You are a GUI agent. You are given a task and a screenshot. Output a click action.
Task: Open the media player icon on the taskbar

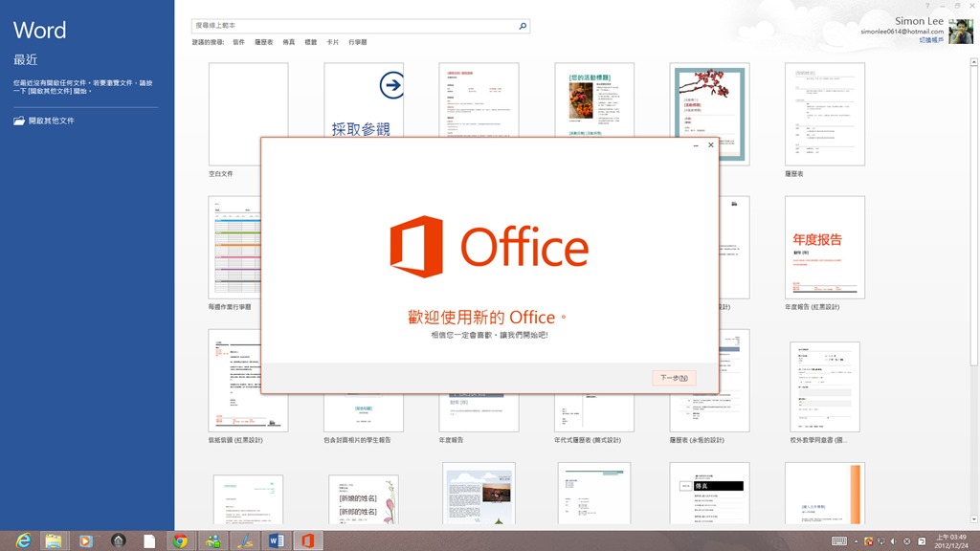click(x=85, y=541)
